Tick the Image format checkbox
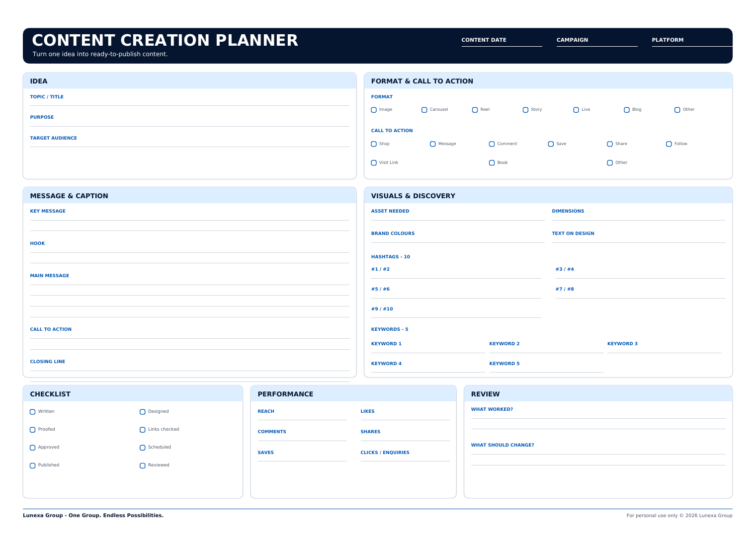 pos(374,110)
